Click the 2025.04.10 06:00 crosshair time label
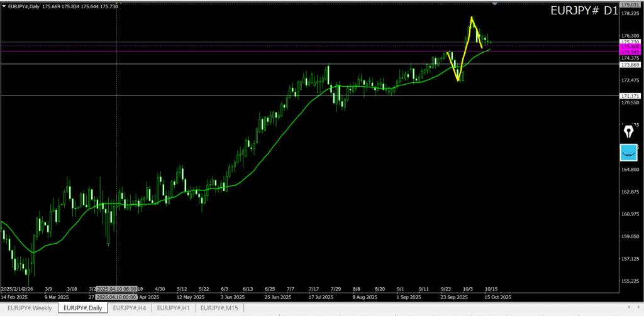Viewport: 644px width, 316px height. point(117,289)
